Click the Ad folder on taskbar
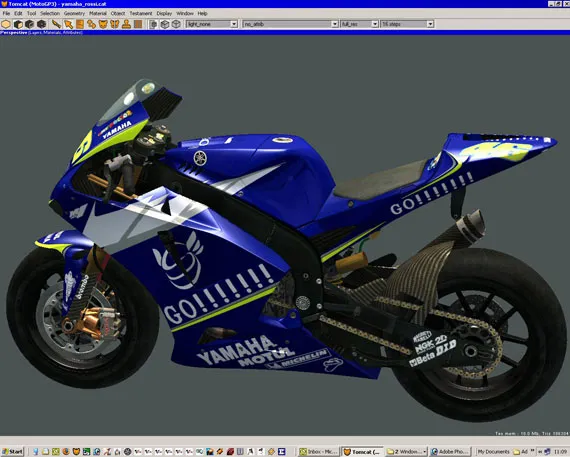The height and width of the screenshot is (457, 570). 520,452
